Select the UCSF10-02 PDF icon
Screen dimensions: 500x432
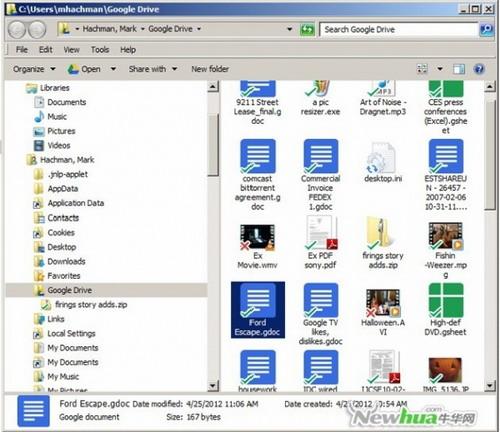click(x=384, y=367)
